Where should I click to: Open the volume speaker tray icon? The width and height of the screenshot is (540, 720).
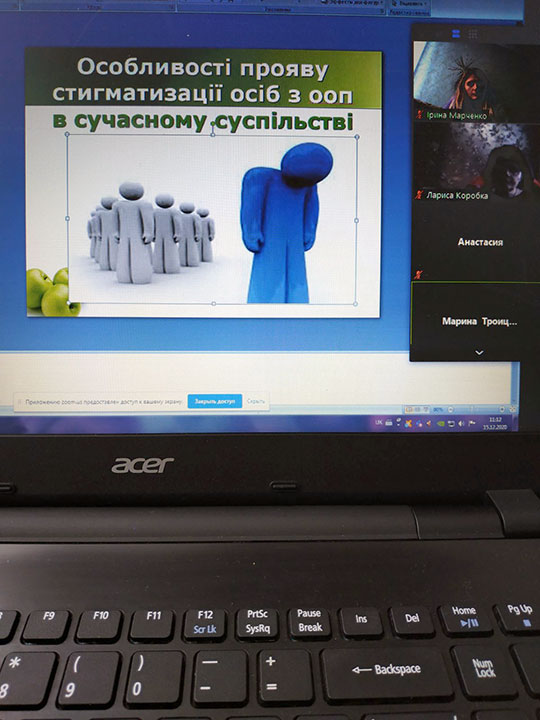pos(461,423)
